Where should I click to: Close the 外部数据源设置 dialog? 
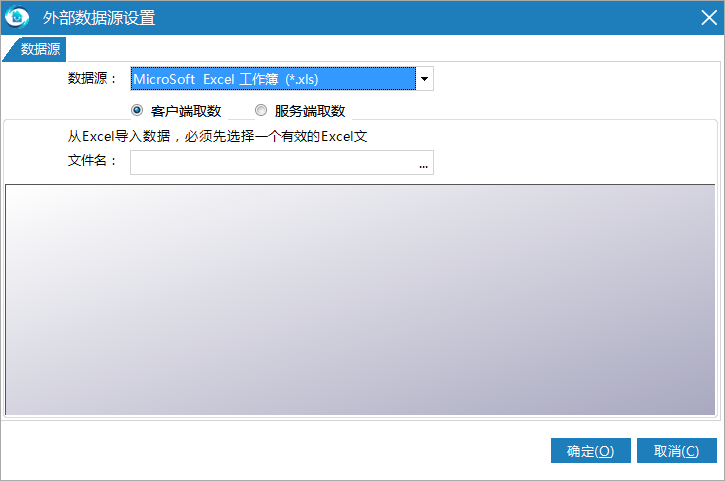708,18
